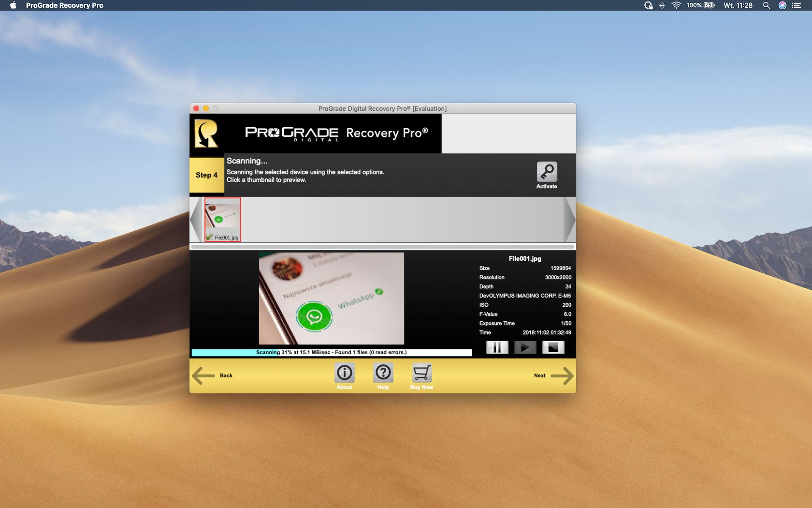Click the Exposure Time value 1/50
The width and height of the screenshot is (812, 508).
[x=566, y=323]
